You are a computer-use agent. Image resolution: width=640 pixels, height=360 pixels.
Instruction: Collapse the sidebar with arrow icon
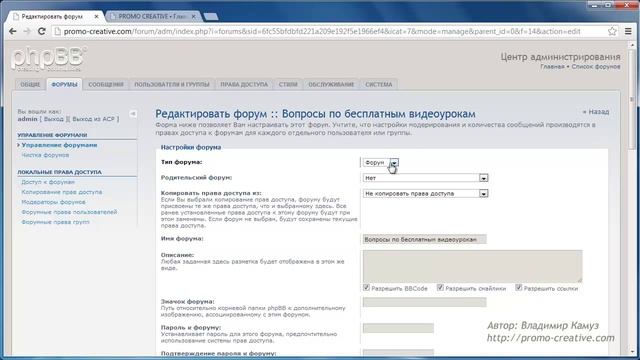coord(133,114)
